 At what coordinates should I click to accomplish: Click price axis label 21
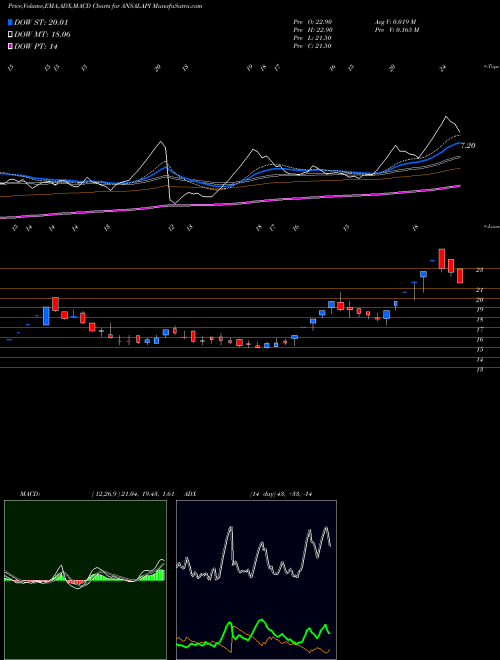click(479, 290)
